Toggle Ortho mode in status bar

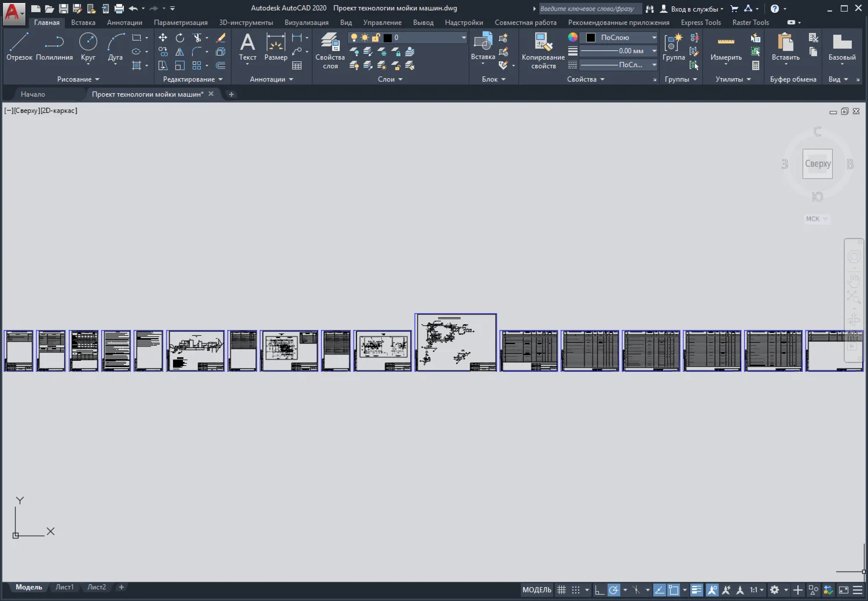[x=599, y=590]
